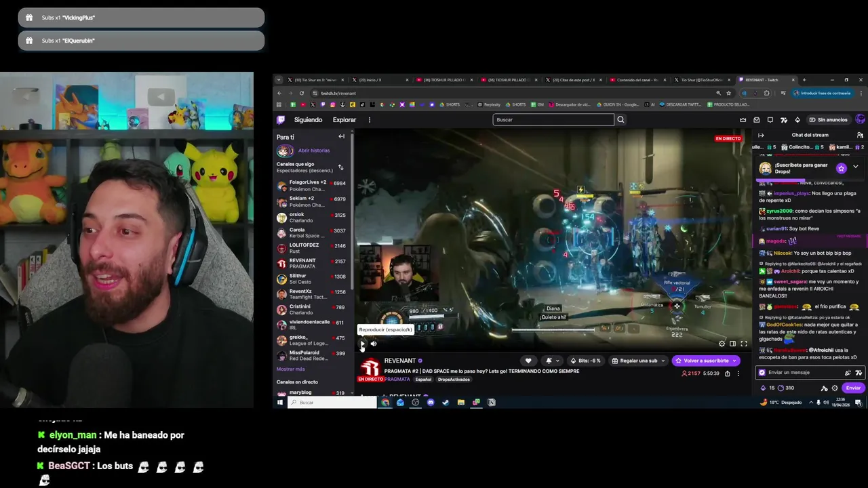Open the chat community users icon
Viewport: 868px width, 488px height.
(860, 135)
